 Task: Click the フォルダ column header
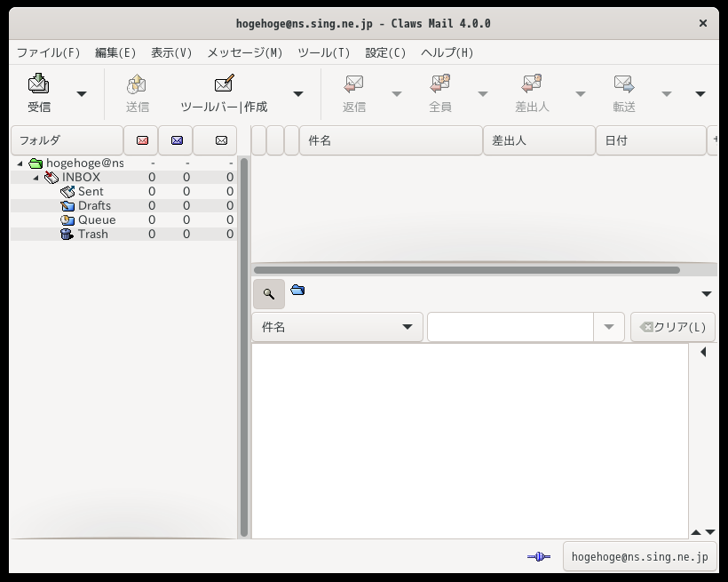click(x=67, y=140)
